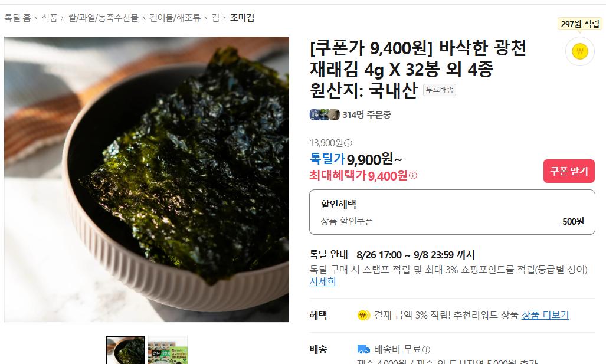Go to 톡딜 홈 breadcrumb
The image size is (606, 364).
(17, 18)
